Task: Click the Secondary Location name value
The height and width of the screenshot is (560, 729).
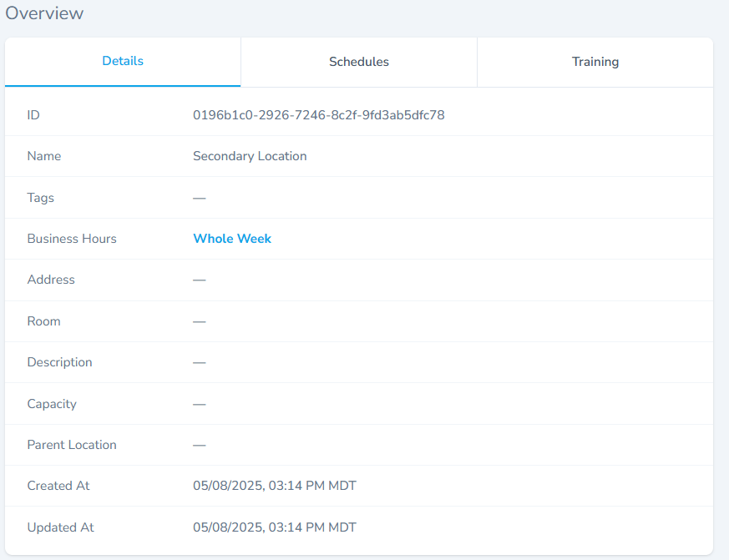Action: (250, 156)
